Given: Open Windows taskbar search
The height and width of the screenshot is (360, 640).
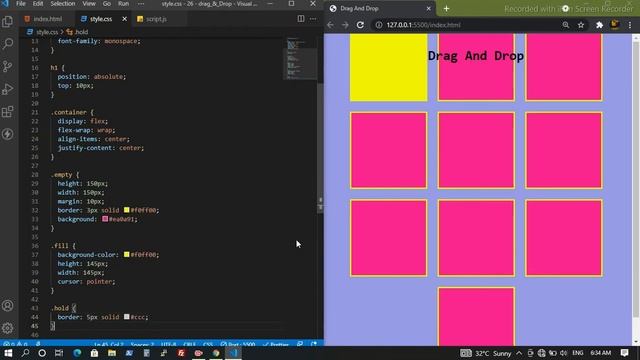Looking at the screenshot, I should pyautogui.click(x=25, y=353).
